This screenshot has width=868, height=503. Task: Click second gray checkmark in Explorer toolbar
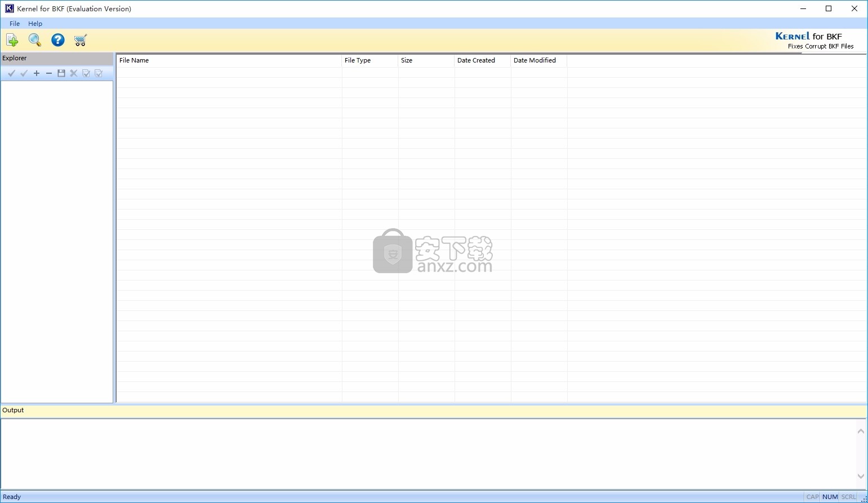coord(24,73)
